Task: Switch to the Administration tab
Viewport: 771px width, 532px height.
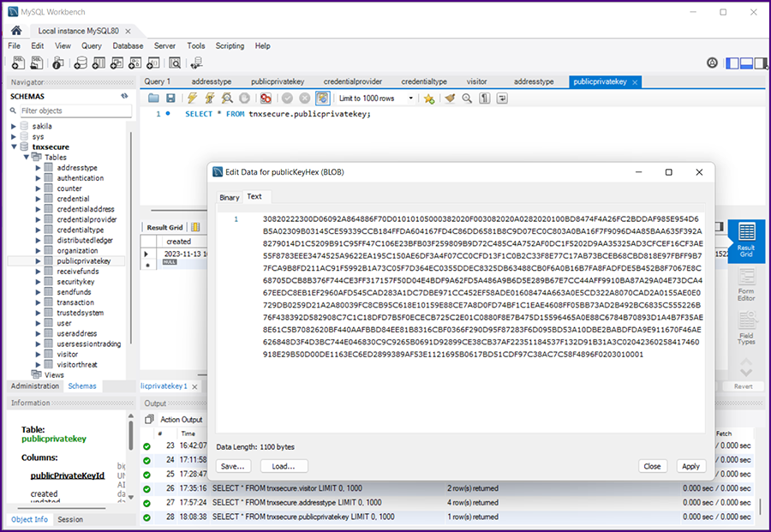Action: tap(35, 386)
